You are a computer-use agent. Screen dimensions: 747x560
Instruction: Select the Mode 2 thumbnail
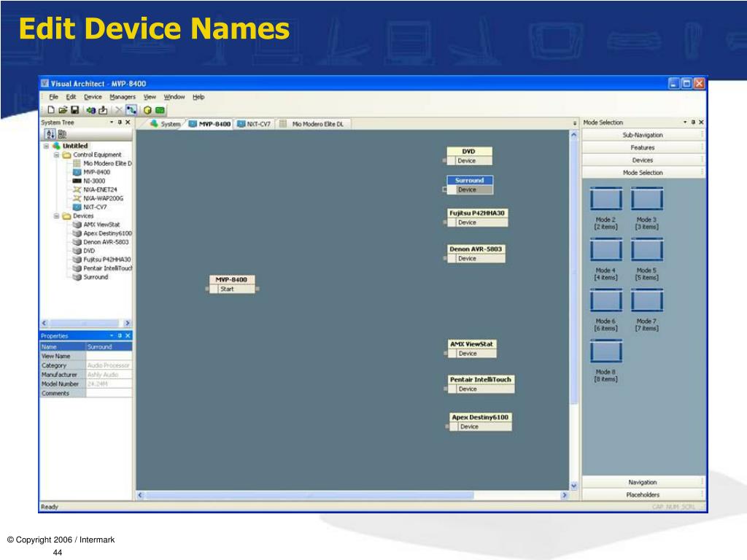pyautogui.click(x=606, y=199)
